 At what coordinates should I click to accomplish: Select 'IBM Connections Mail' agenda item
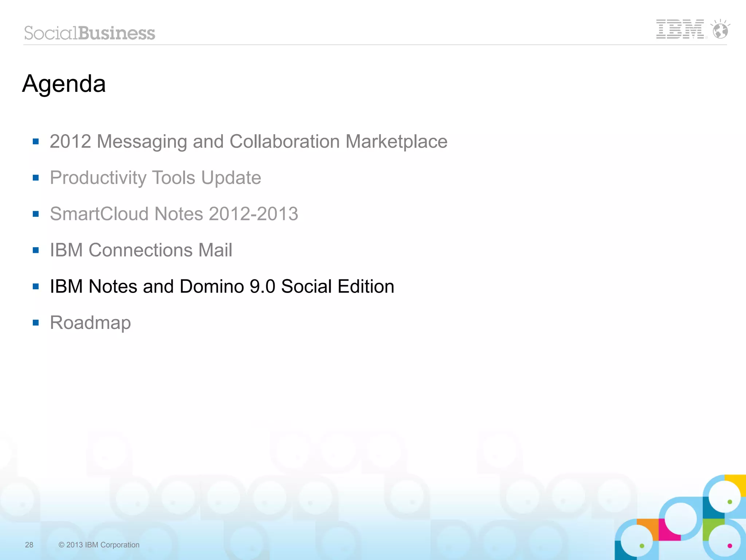point(141,250)
